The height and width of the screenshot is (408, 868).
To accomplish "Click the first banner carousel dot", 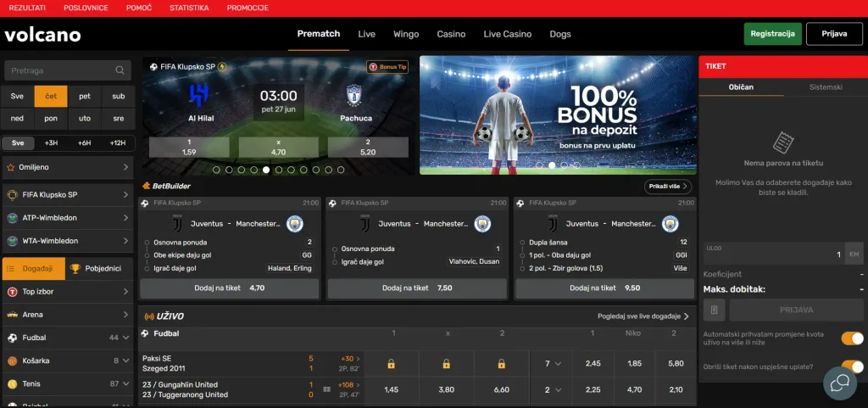I will coord(216,170).
